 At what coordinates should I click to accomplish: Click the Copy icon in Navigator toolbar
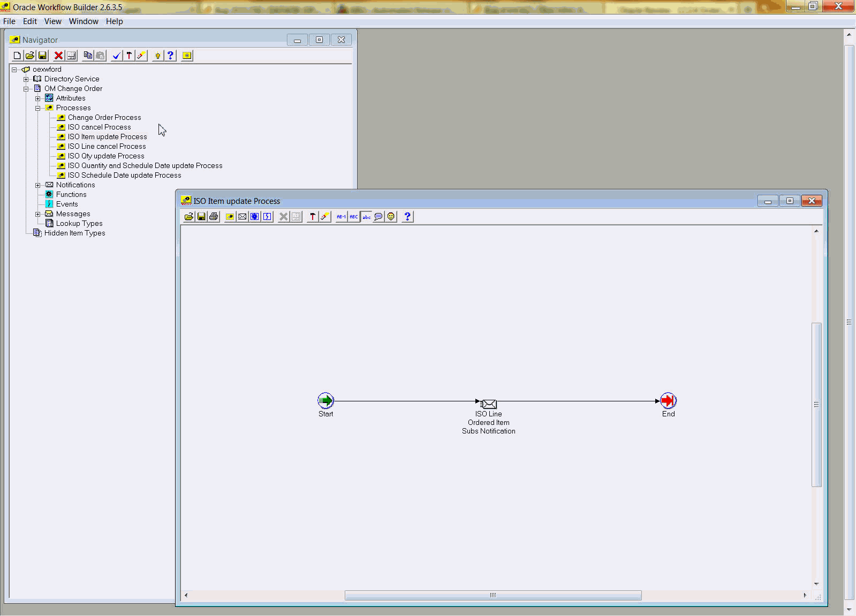(x=88, y=56)
